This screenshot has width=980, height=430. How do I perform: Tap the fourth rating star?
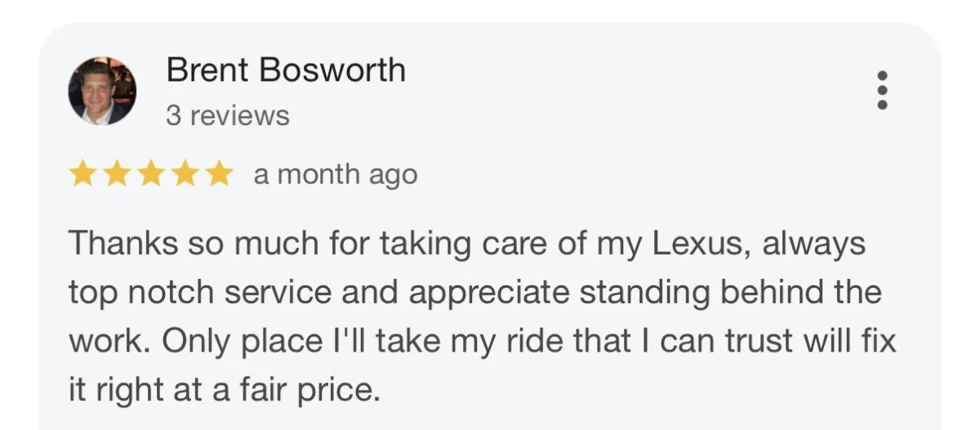click(x=185, y=174)
